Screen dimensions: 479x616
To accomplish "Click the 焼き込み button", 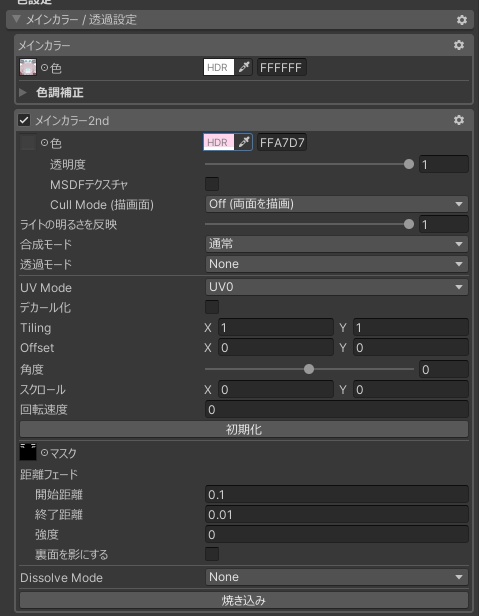I will click(x=244, y=600).
